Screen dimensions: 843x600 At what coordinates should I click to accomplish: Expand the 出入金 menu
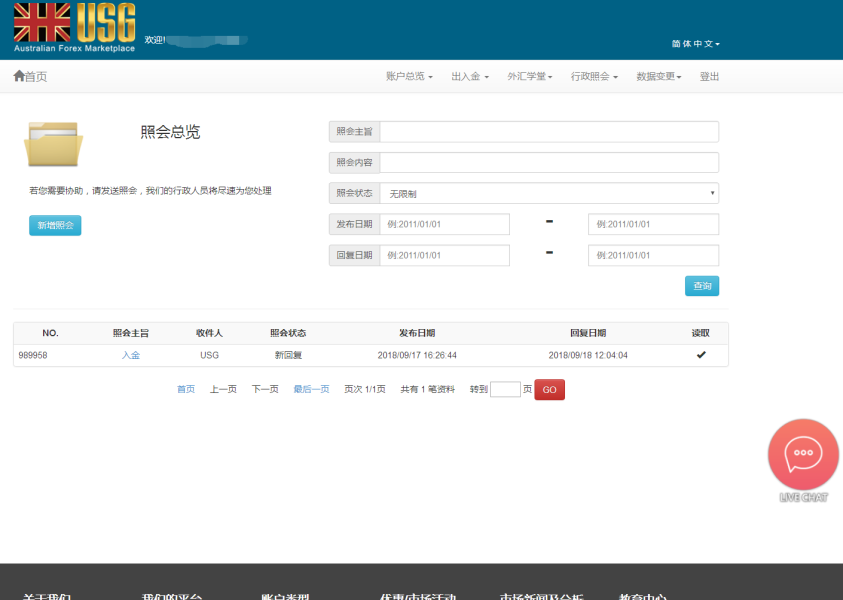click(x=470, y=77)
